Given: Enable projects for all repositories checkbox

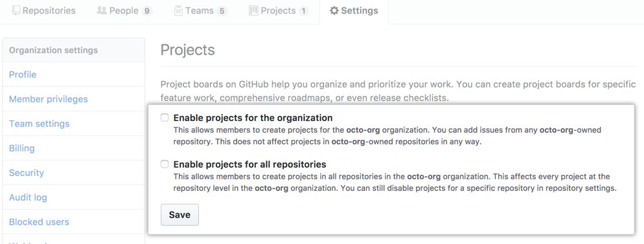Looking at the screenshot, I should (165, 164).
